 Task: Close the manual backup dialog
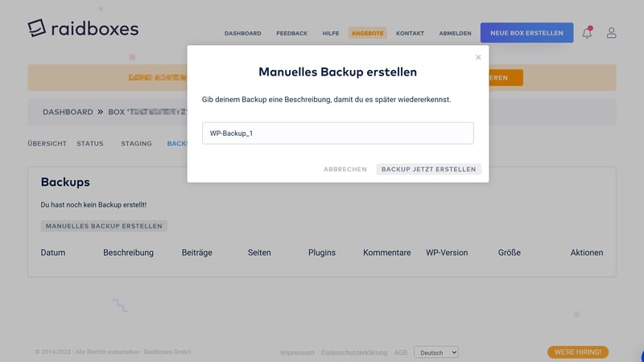478,57
